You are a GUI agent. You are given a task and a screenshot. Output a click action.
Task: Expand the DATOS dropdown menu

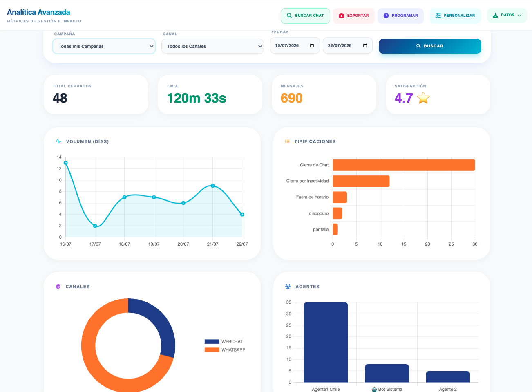point(507,16)
